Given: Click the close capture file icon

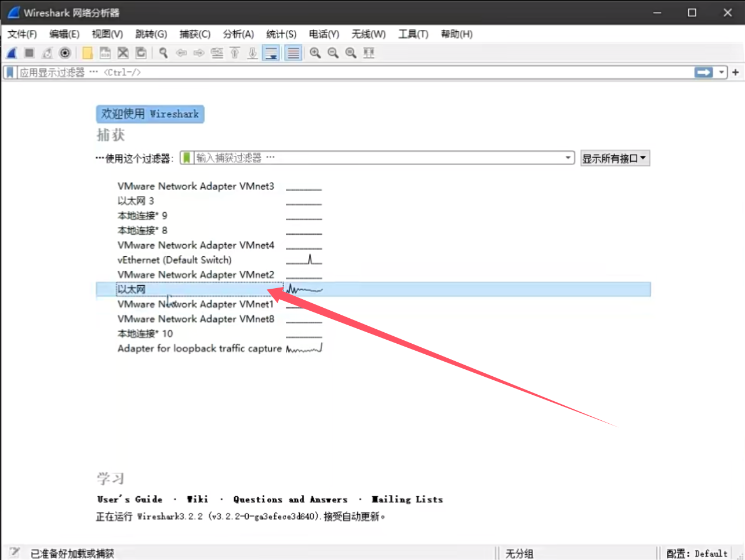Looking at the screenshot, I should [123, 53].
